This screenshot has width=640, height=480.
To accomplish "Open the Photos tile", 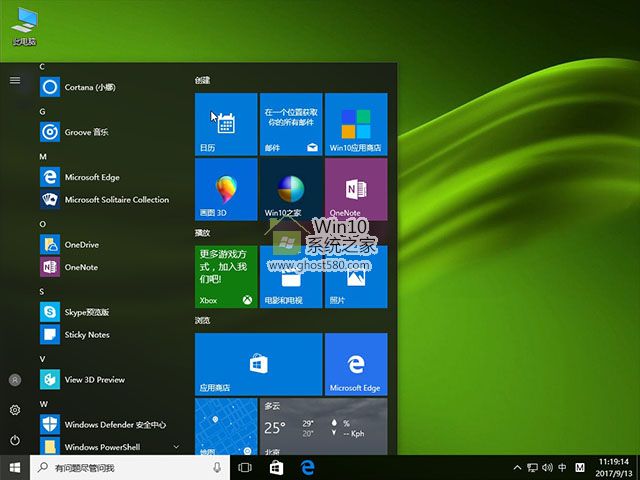I will pos(356,277).
